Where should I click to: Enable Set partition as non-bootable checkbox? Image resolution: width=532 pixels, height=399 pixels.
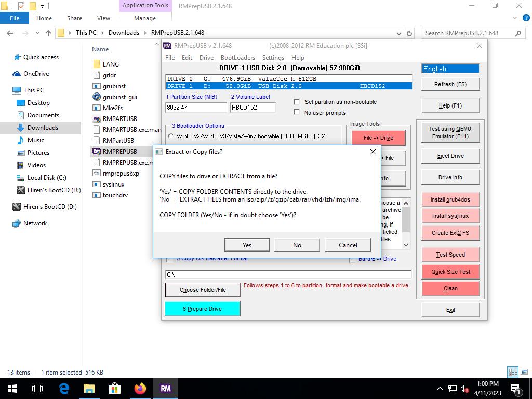tap(297, 102)
